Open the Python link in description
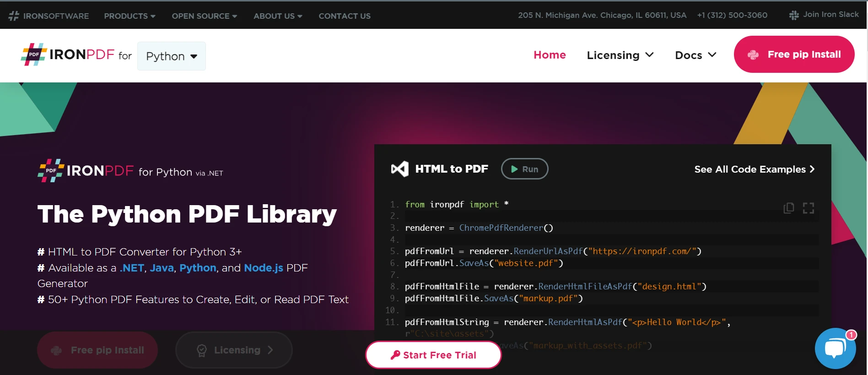 click(x=198, y=268)
